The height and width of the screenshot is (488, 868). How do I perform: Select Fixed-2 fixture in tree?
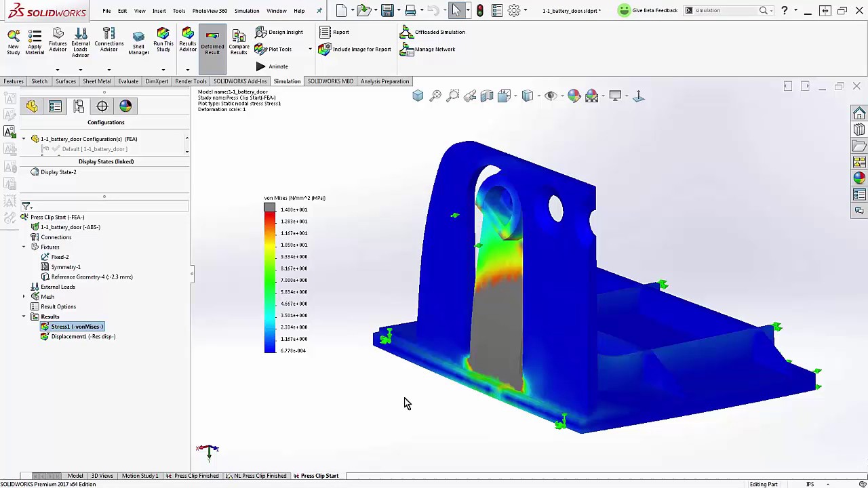click(x=55, y=257)
